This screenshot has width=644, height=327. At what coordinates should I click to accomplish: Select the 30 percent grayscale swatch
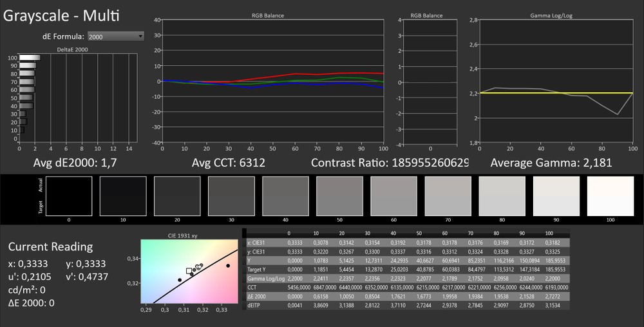point(230,196)
